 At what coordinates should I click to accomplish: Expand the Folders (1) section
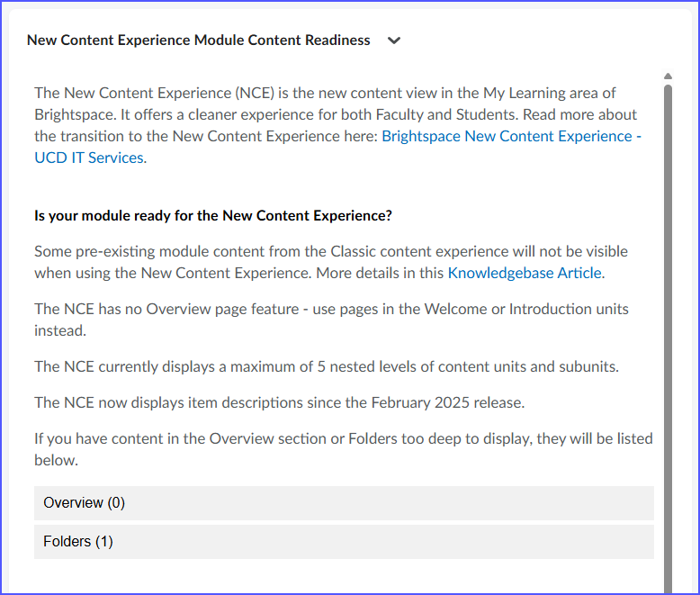(x=344, y=542)
